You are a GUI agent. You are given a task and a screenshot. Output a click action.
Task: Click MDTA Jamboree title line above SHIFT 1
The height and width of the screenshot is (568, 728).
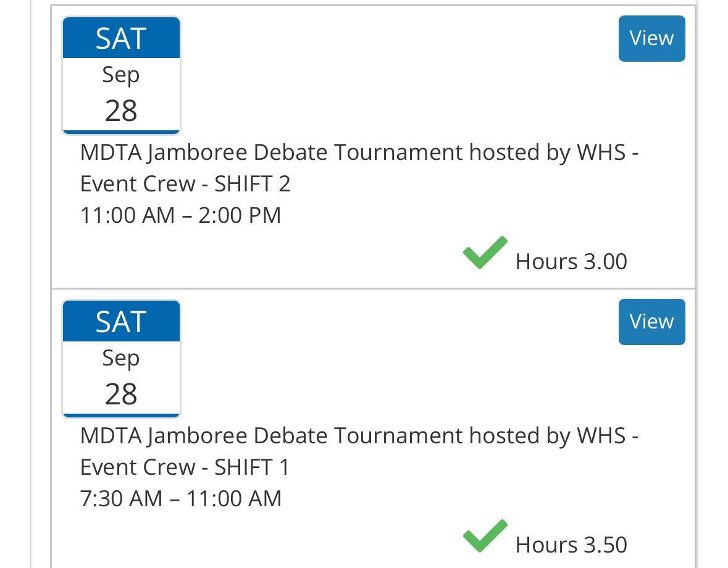[x=359, y=436]
